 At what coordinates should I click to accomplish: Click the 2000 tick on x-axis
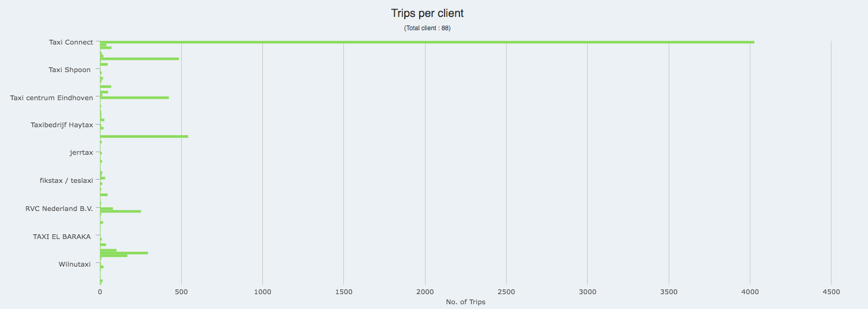[x=425, y=292]
